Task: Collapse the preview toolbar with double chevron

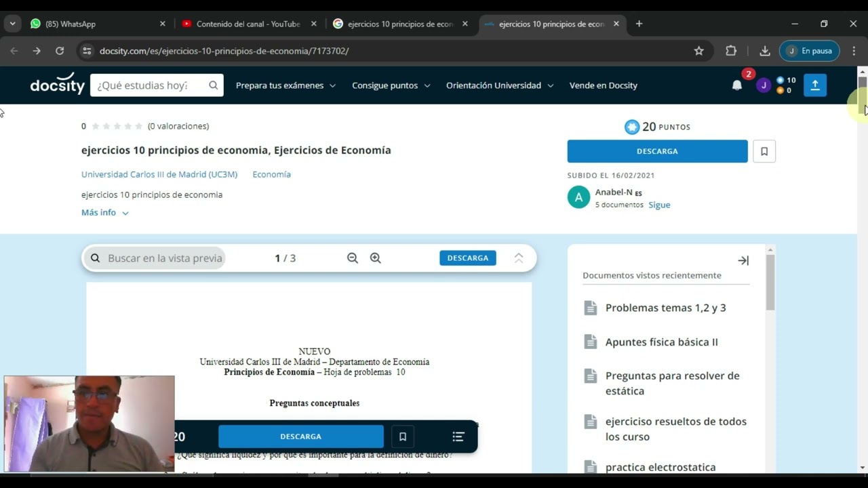Action: point(519,258)
